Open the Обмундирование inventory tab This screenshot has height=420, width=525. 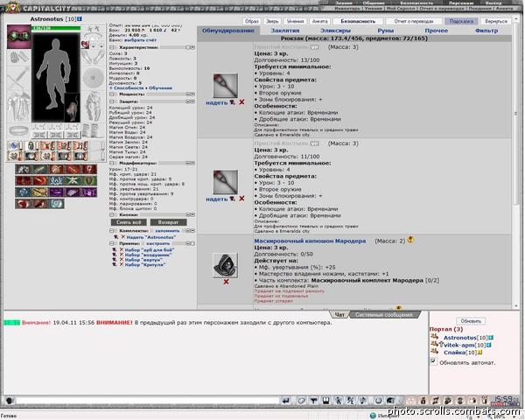[x=228, y=31]
